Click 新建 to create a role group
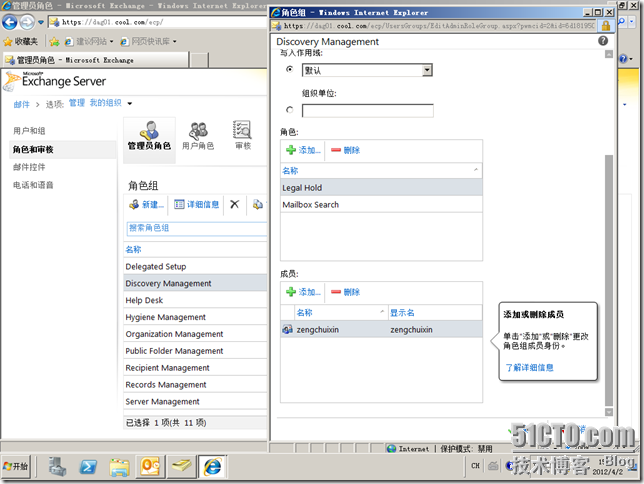The width and height of the screenshot is (644, 484). (146, 204)
